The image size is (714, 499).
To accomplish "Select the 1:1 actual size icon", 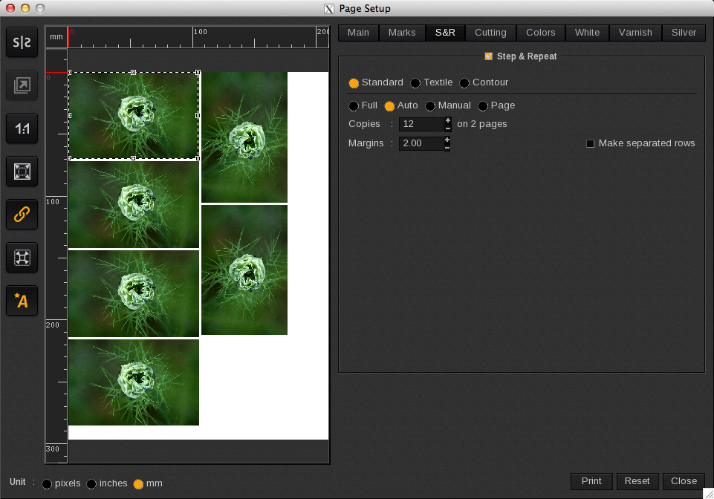I will 22,128.
